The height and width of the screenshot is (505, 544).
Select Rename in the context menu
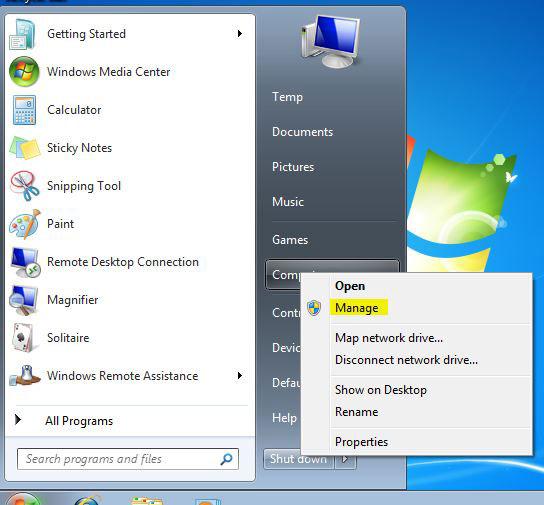pos(356,412)
